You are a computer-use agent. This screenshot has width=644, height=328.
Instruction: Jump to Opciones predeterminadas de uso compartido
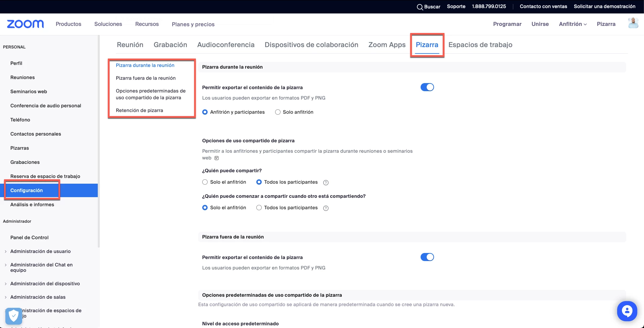[151, 94]
